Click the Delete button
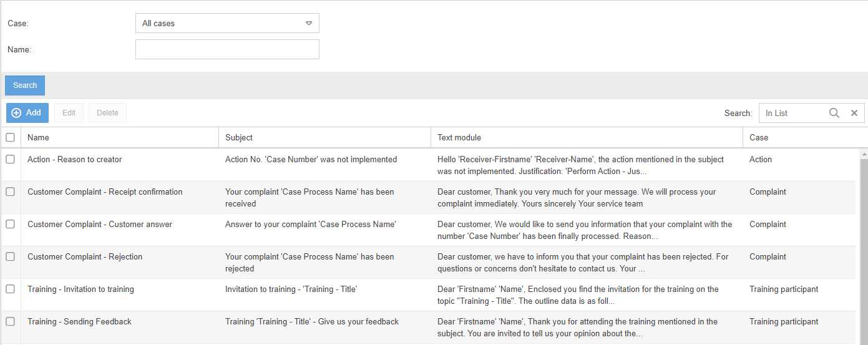Viewport: 868px width, 345px height. [107, 113]
